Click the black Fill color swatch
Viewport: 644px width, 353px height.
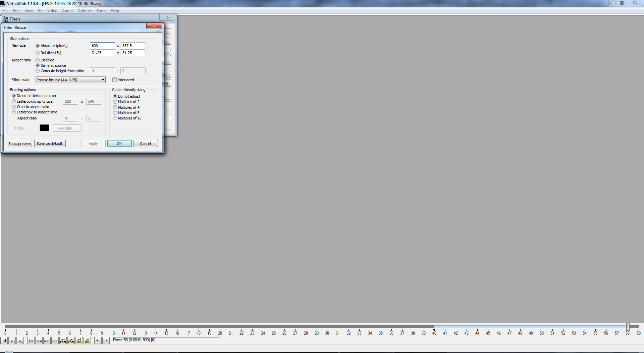pyautogui.click(x=44, y=128)
